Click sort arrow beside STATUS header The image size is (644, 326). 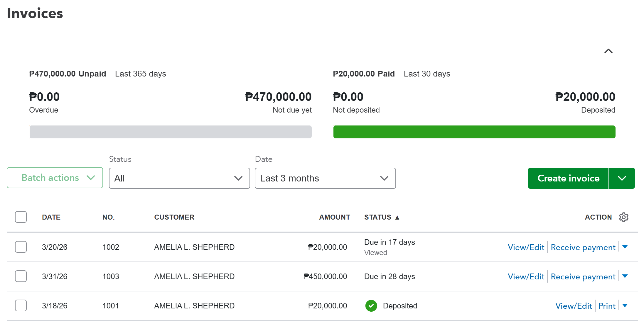point(397,218)
